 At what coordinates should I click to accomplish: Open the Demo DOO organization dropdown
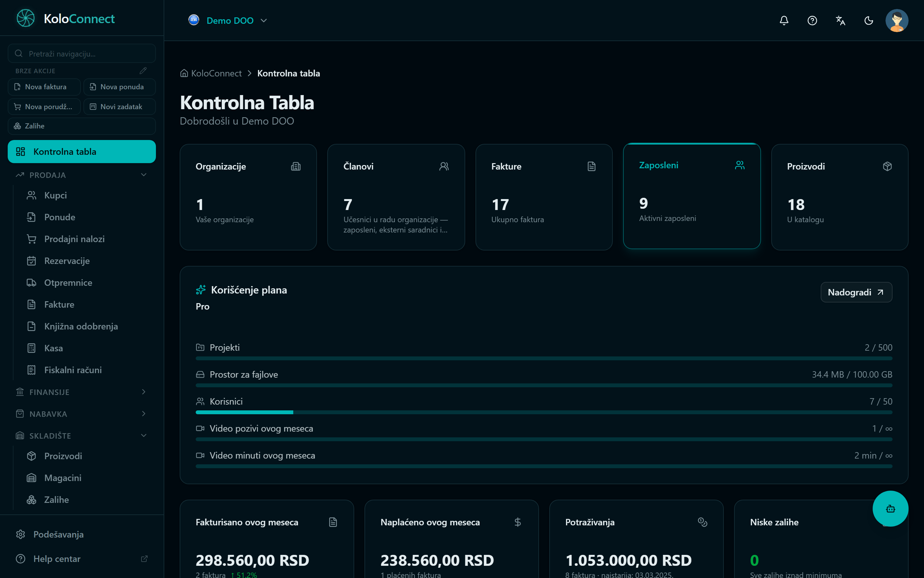click(x=227, y=20)
